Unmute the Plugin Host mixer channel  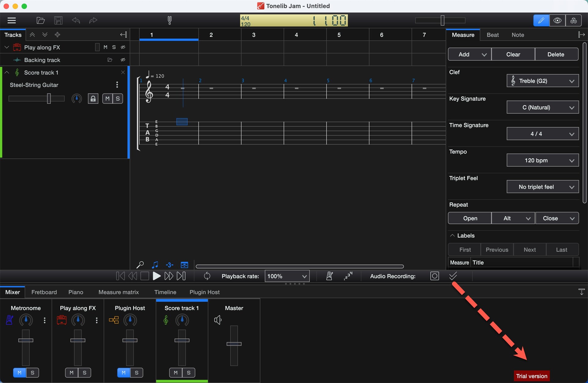123,373
